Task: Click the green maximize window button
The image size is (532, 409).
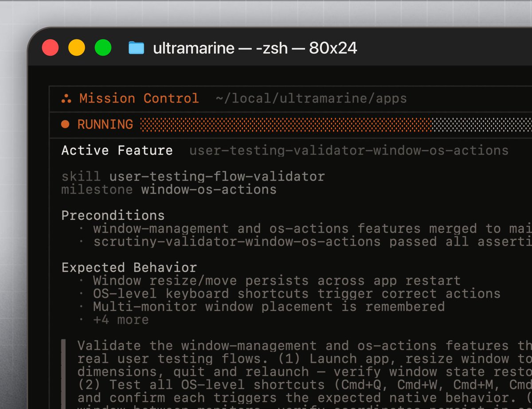Action: [103, 47]
